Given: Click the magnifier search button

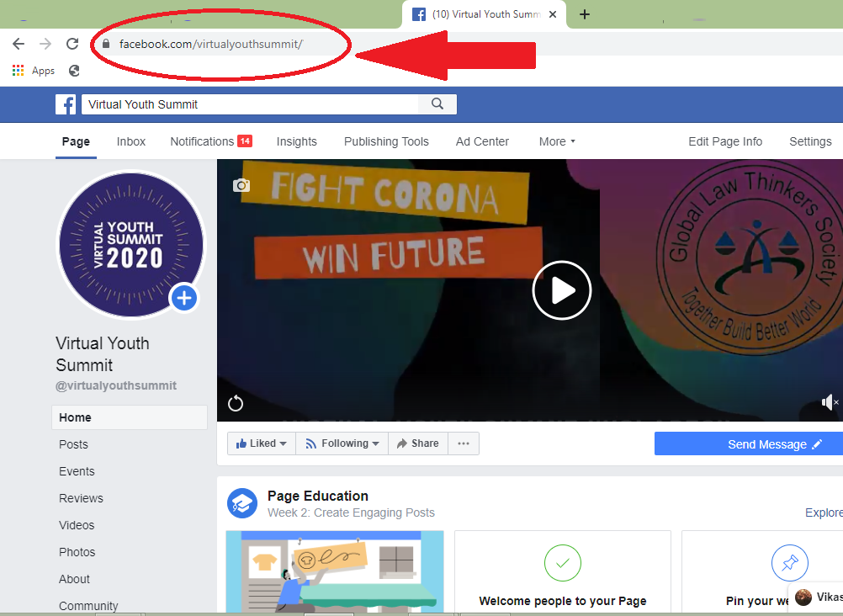Looking at the screenshot, I should [x=437, y=104].
